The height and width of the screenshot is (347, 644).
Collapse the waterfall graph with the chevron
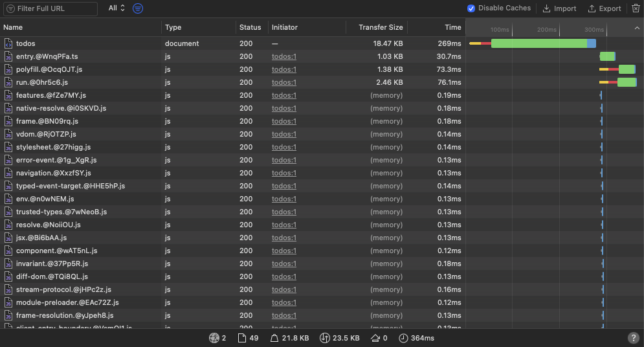[x=637, y=28]
